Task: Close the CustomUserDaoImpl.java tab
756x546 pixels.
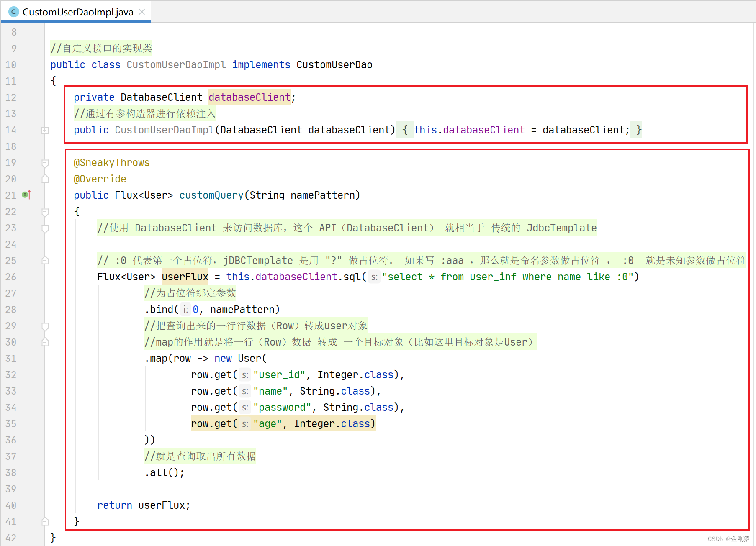Action: pyautogui.click(x=141, y=12)
